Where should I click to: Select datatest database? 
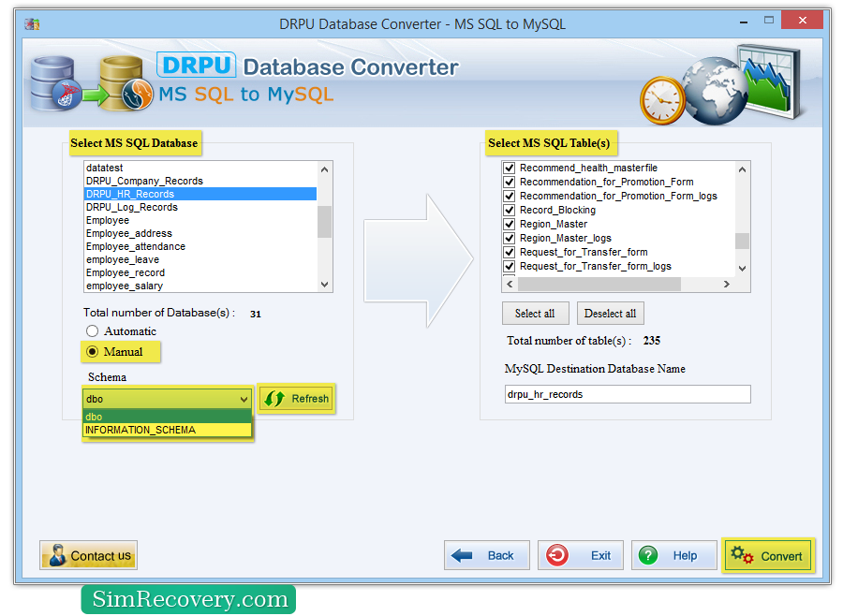click(200, 168)
